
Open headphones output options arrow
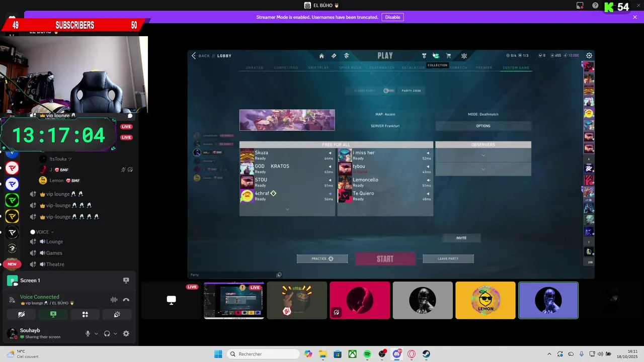tap(115, 333)
